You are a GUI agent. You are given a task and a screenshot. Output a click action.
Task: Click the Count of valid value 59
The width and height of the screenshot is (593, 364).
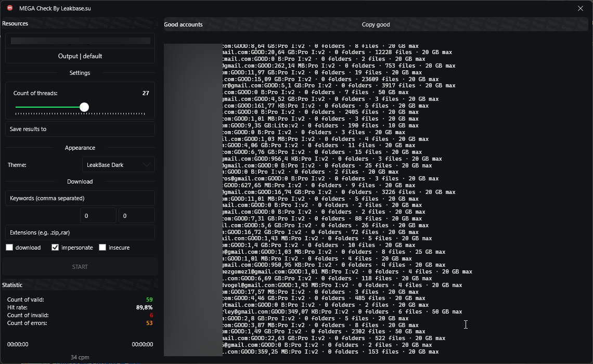pos(149,300)
